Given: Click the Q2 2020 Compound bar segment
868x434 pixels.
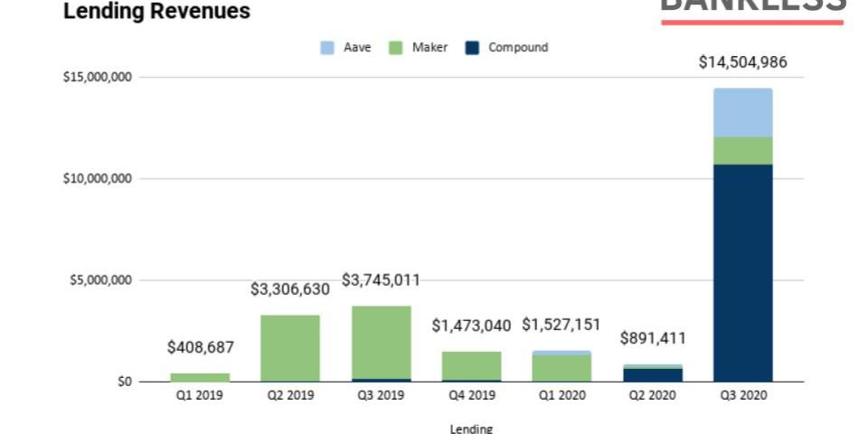Looking at the screenshot, I should point(652,374).
